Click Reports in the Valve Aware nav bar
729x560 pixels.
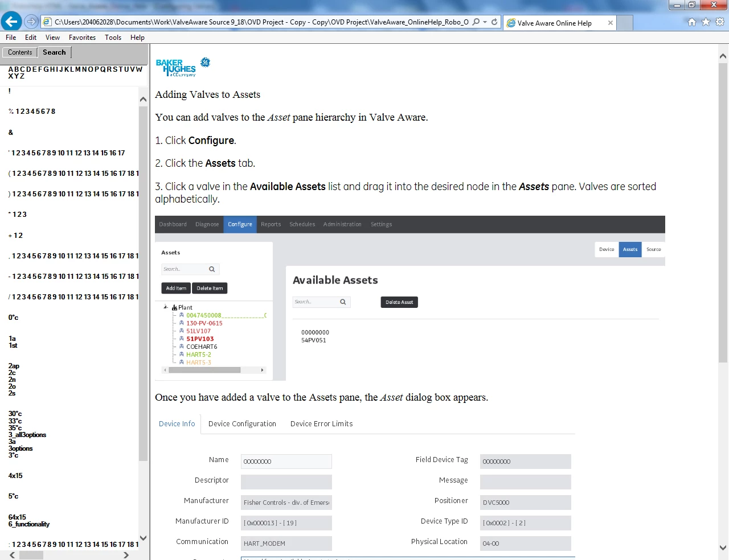(271, 224)
